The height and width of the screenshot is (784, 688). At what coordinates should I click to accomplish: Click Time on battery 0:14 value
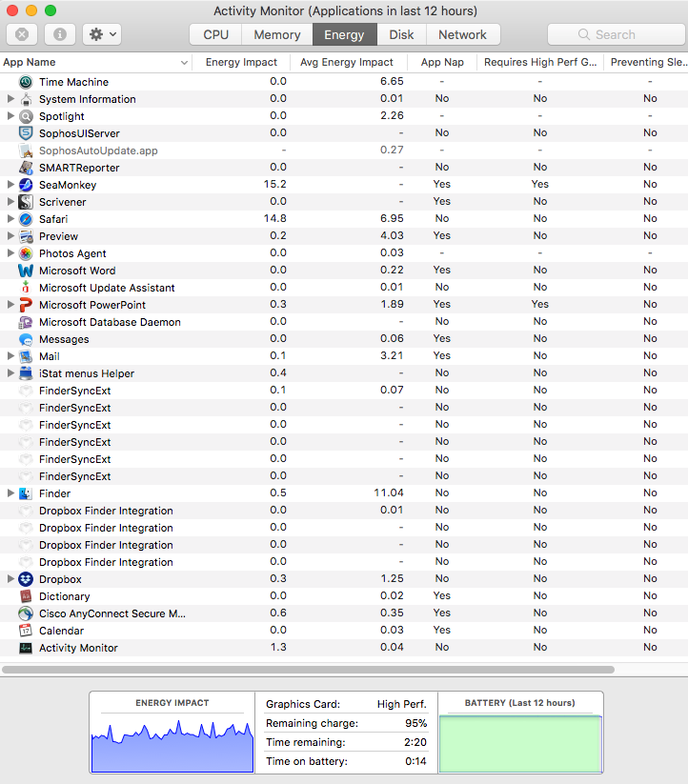(x=415, y=761)
